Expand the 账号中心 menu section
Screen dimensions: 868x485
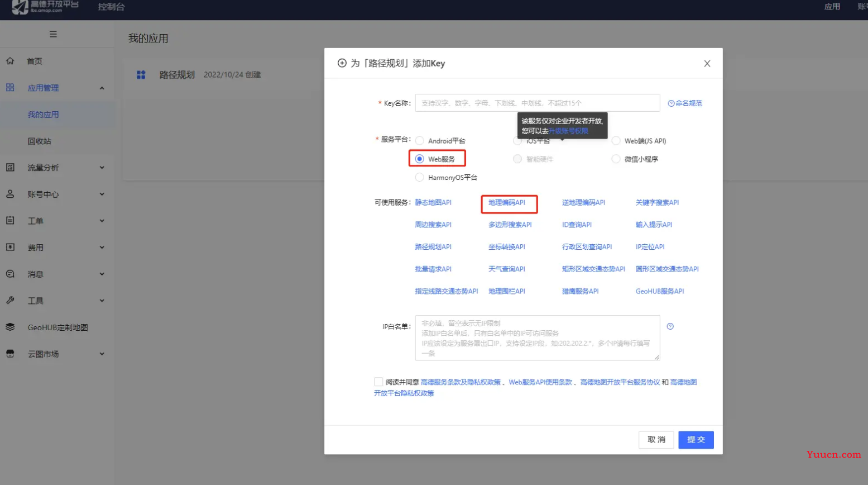click(x=102, y=194)
